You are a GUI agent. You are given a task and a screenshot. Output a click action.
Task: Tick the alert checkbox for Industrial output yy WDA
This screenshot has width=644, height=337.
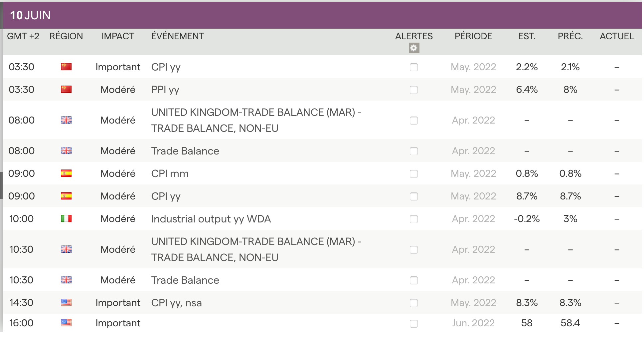[414, 219]
